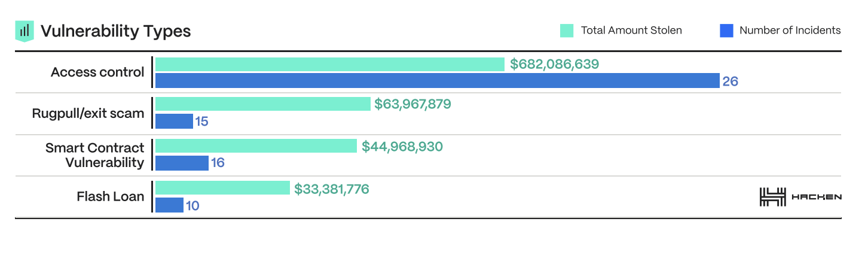Select the Flash Loan category label

click(x=111, y=196)
